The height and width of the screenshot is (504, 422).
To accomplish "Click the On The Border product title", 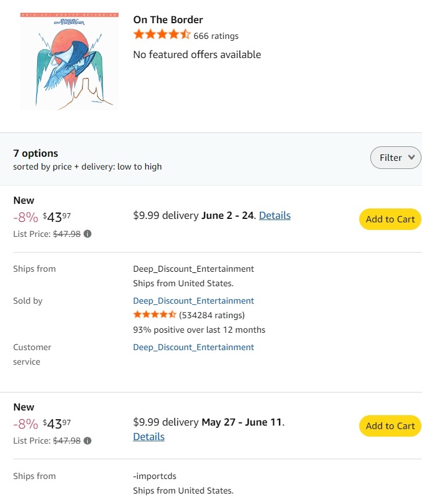I will pyautogui.click(x=168, y=20).
